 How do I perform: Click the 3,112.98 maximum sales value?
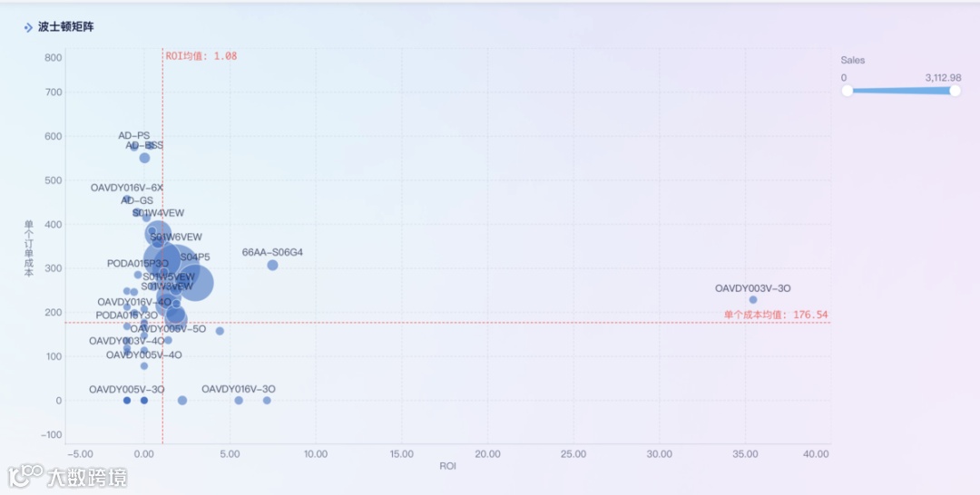pos(943,77)
